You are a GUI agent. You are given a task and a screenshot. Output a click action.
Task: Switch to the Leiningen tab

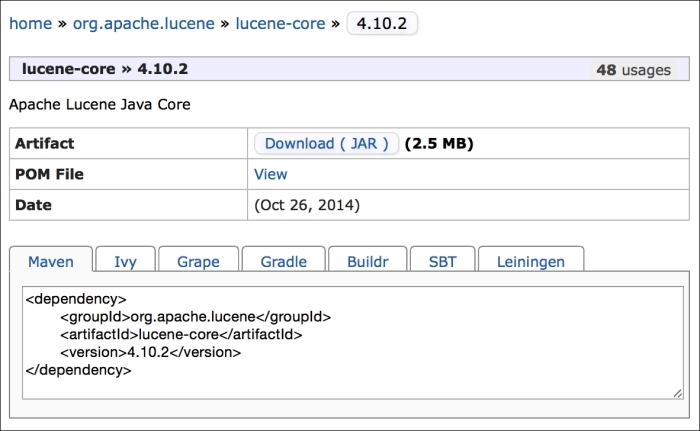pos(530,261)
